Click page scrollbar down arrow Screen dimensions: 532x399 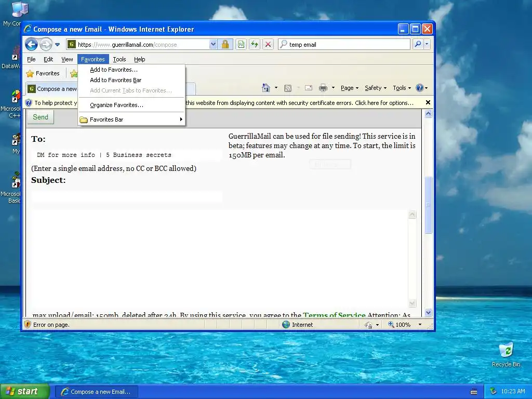[428, 312]
